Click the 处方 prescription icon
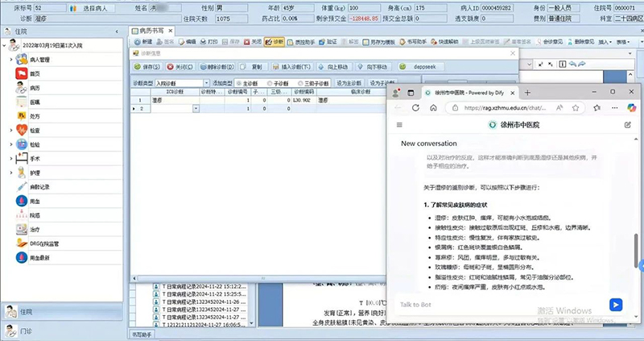 [22, 115]
